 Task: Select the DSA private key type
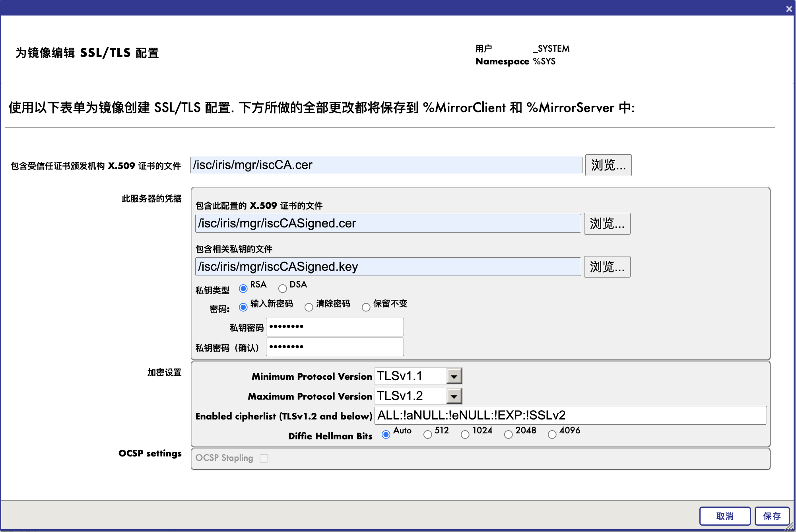283,288
